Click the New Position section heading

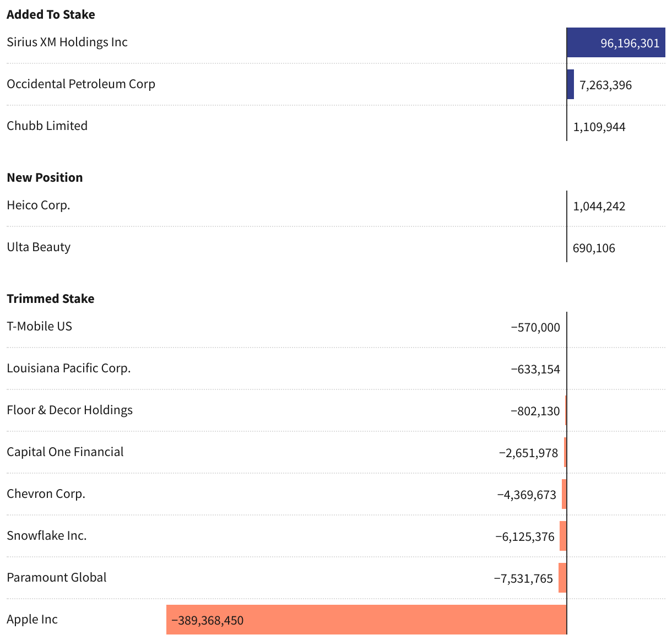pyautogui.click(x=45, y=178)
